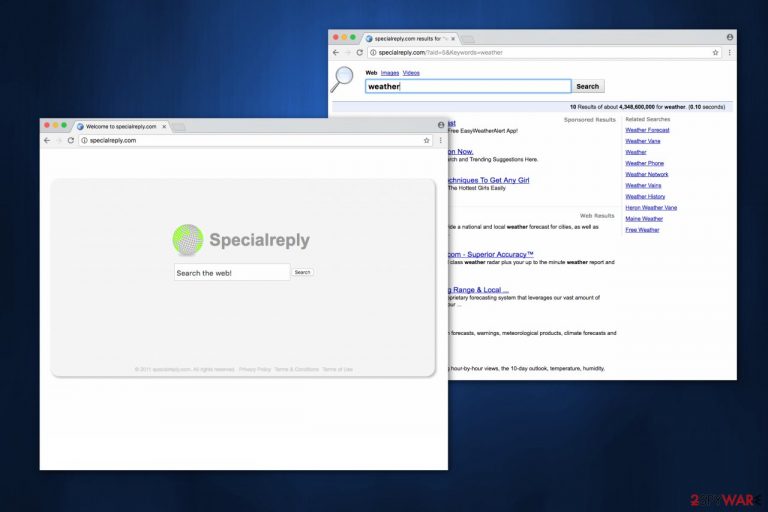
Task: Open 'Weather Network' related search
Action: pos(647,174)
